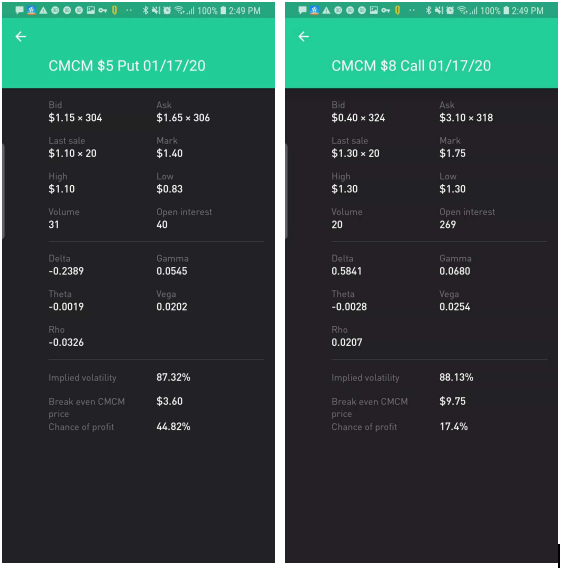Tap the $1.15 × 304 bid value
The height and width of the screenshot is (568, 562).
pyautogui.click(x=75, y=118)
